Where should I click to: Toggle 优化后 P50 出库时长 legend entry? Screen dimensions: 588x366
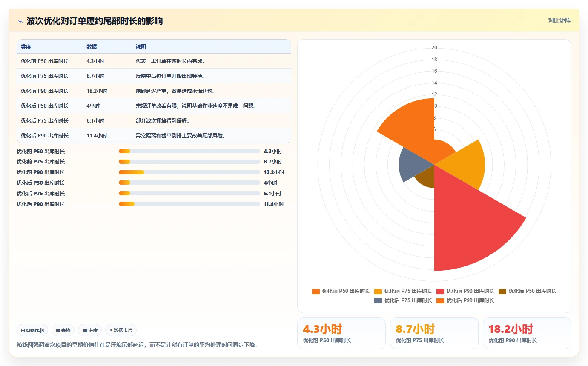click(x=528, y=292)
